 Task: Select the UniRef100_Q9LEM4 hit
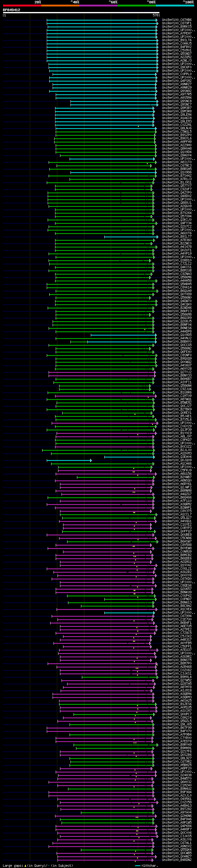(x=177, y=115)
